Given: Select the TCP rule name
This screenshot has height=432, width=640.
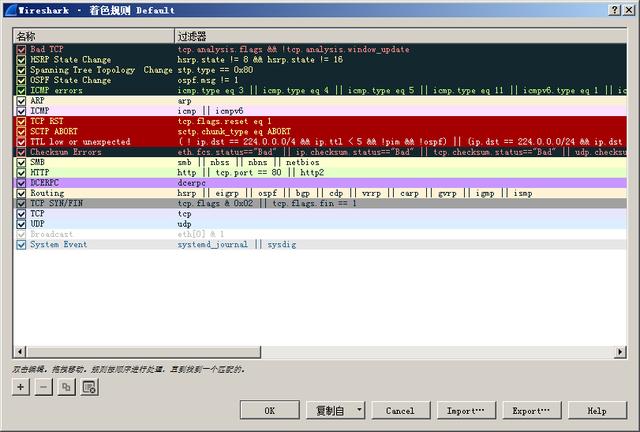Looking at the screenshot, I should click(x=37, y=214).
